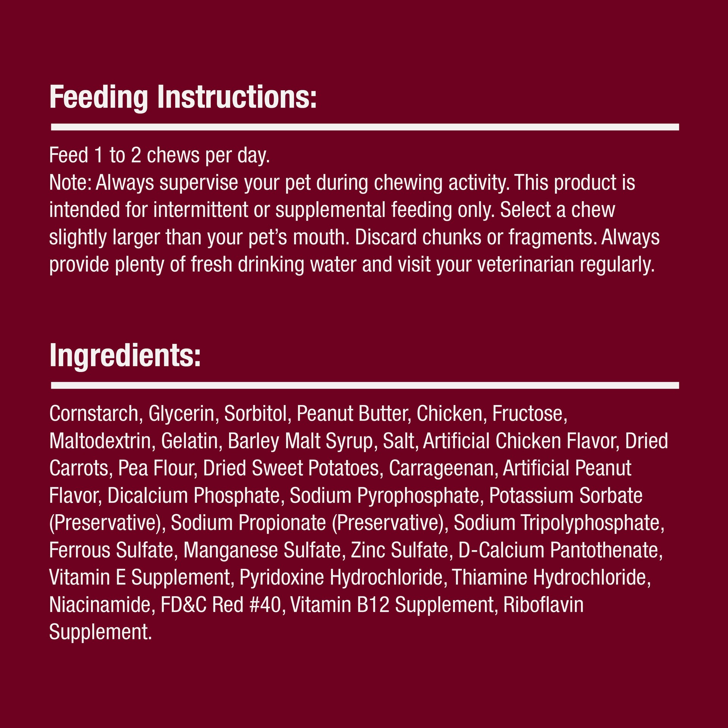728x728 pixels.
Task: Click 'FD&C Red #40' ingredient text
Action: click(221, 605)
